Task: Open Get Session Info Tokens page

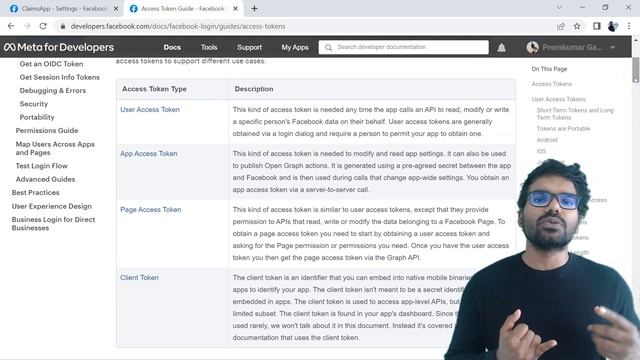Action: point(60,77)
